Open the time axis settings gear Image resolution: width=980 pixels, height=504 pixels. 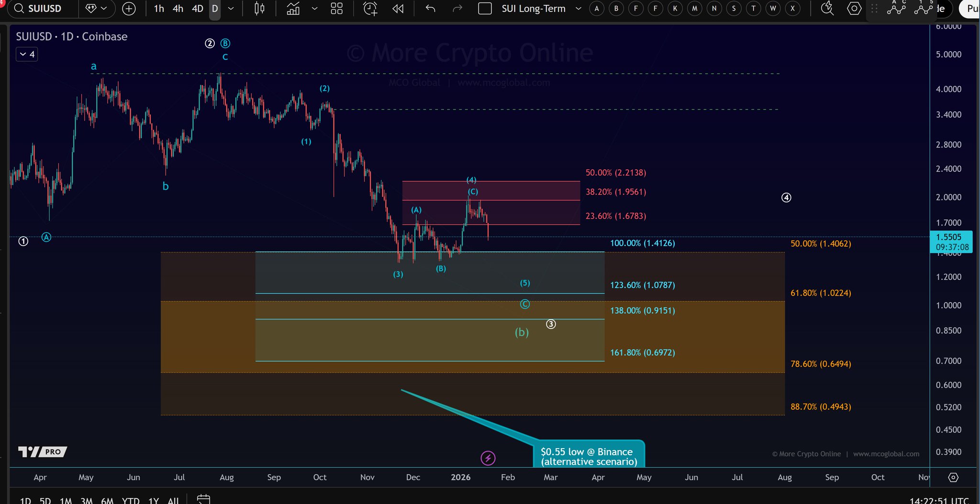click(953, 477)
